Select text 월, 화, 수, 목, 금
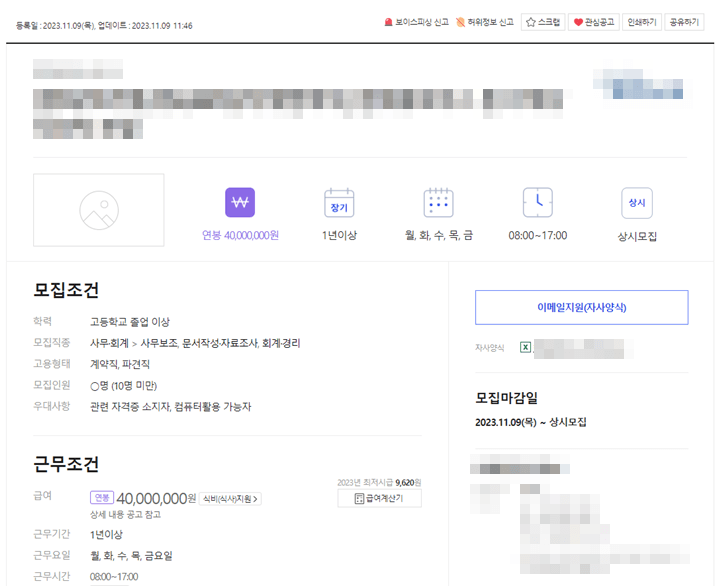 click(439, 235)
